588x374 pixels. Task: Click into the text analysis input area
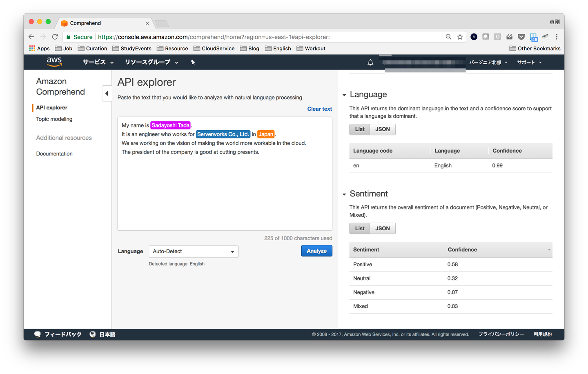click(225, 174)
